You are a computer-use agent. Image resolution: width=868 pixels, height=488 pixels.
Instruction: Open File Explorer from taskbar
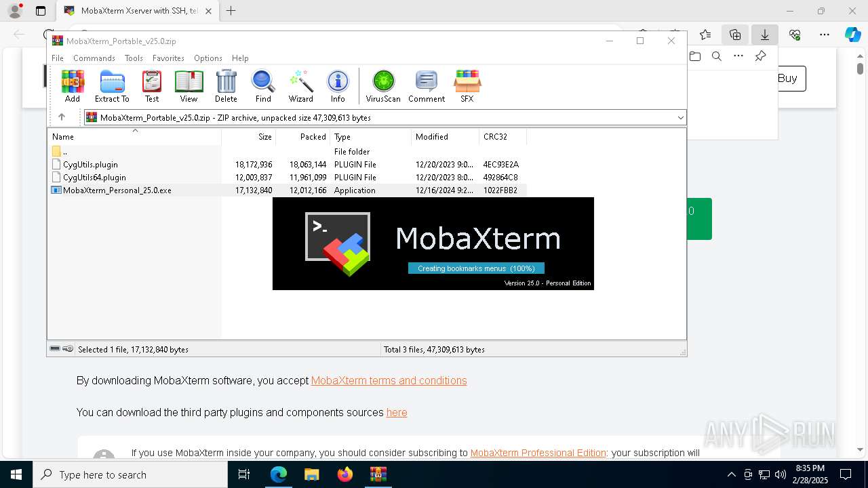tap(311, 474)
